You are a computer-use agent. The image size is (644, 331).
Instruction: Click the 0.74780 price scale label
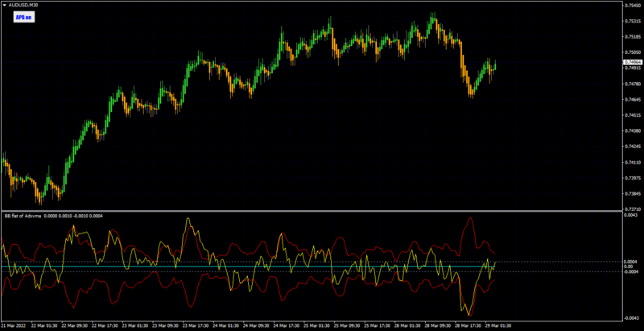(x=633, y=85)
